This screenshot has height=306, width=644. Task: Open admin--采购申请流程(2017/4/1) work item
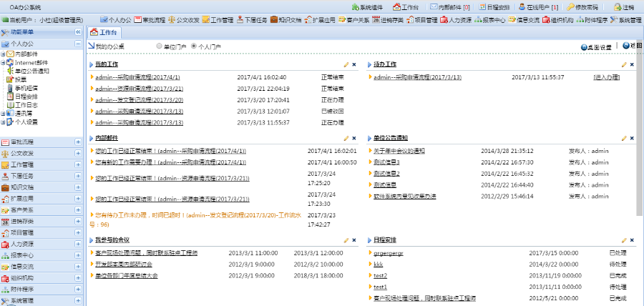[x=137, y=77]
